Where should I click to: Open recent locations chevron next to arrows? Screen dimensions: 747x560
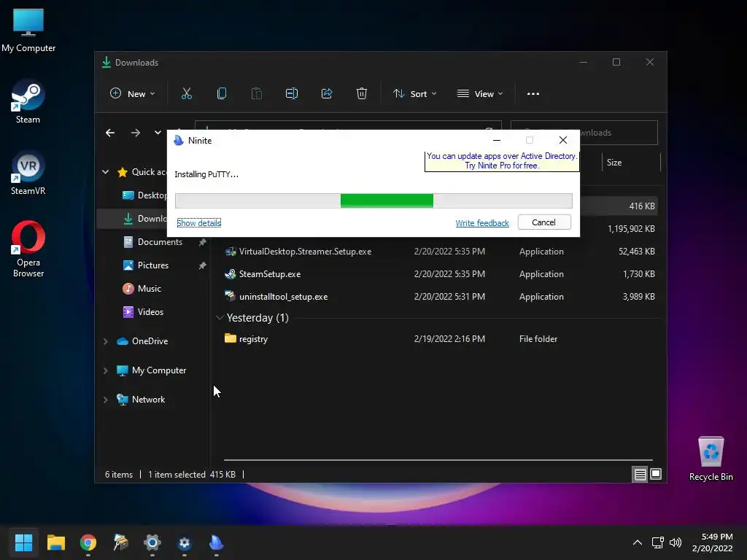tap(158, 133)
